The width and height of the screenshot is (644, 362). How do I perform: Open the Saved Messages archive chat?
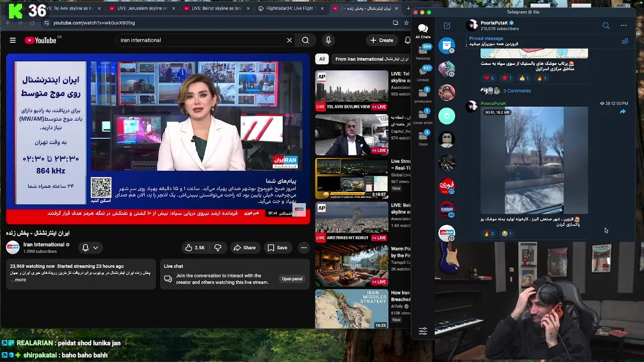click(447, 46)
